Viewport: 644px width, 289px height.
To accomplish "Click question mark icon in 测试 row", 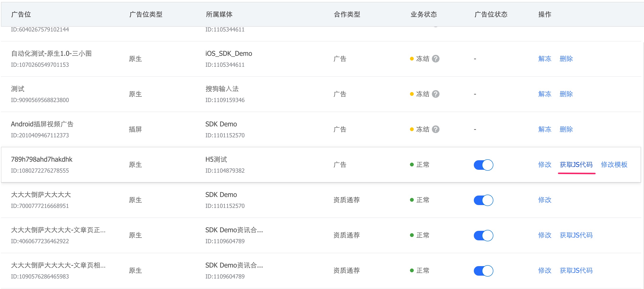I will pyautogui.click(x=435, y=94).
